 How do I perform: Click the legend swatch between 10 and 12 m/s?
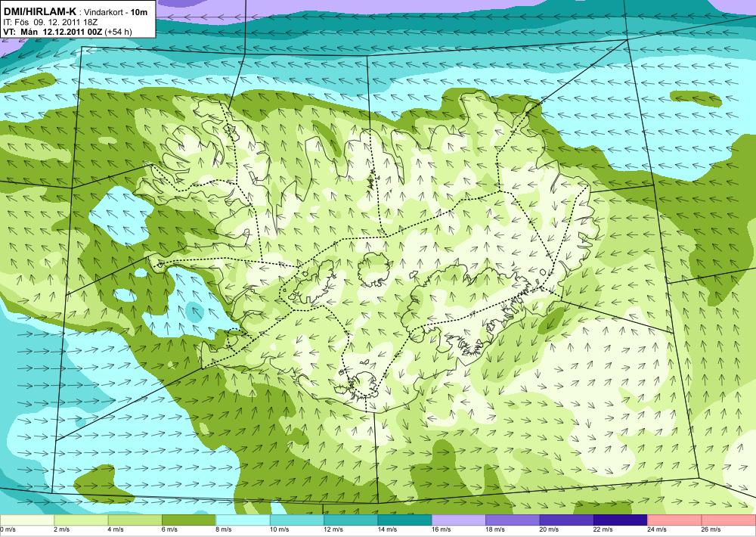pyautogui.click(x=297, y=520)
